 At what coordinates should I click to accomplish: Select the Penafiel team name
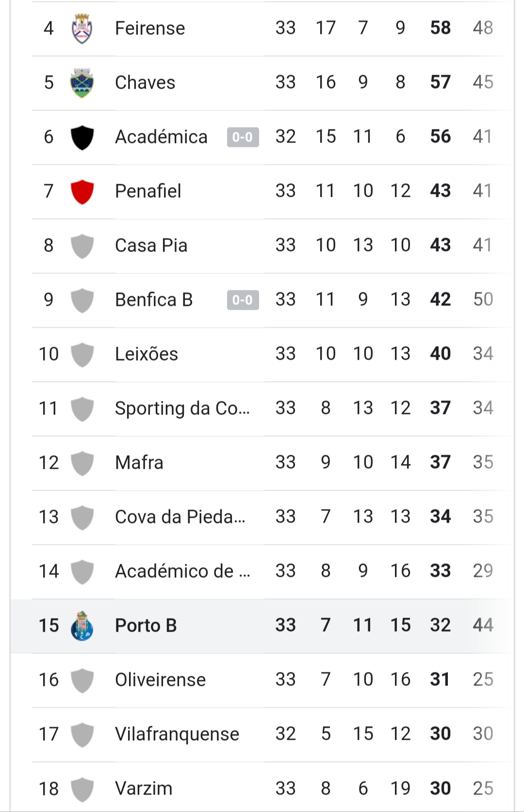click(148, 191)
